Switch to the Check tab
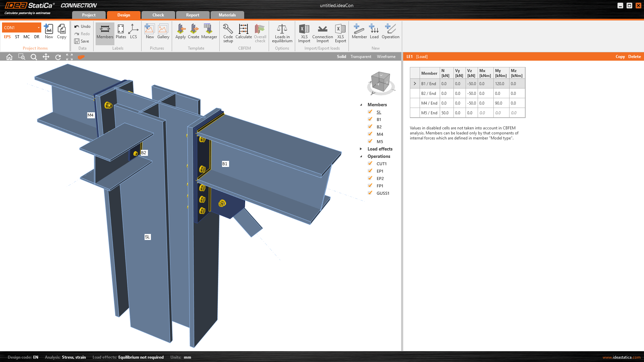Viewport: 644px width, 362px height. 158,15
